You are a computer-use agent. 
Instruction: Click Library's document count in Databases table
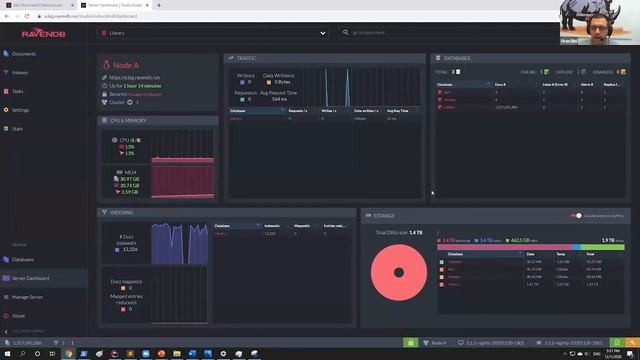[x=506, y=107]
